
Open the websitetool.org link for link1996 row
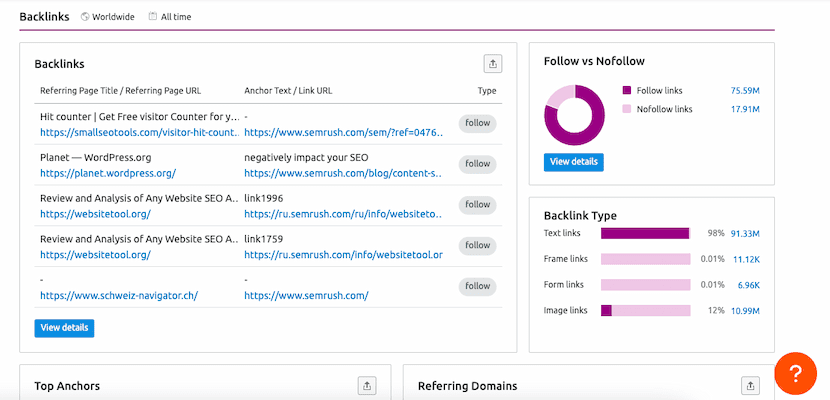[95, 214]
